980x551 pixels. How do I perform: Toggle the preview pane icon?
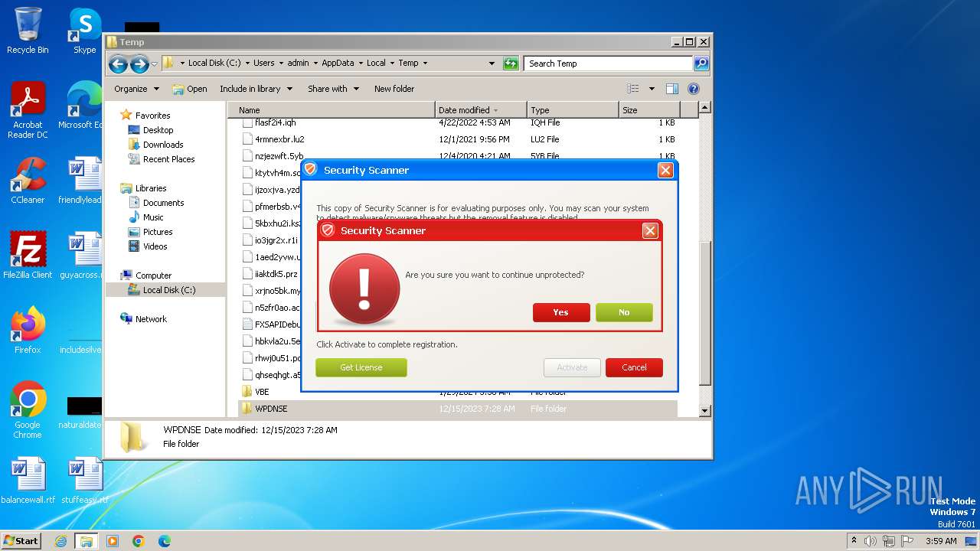coord(672,89)
